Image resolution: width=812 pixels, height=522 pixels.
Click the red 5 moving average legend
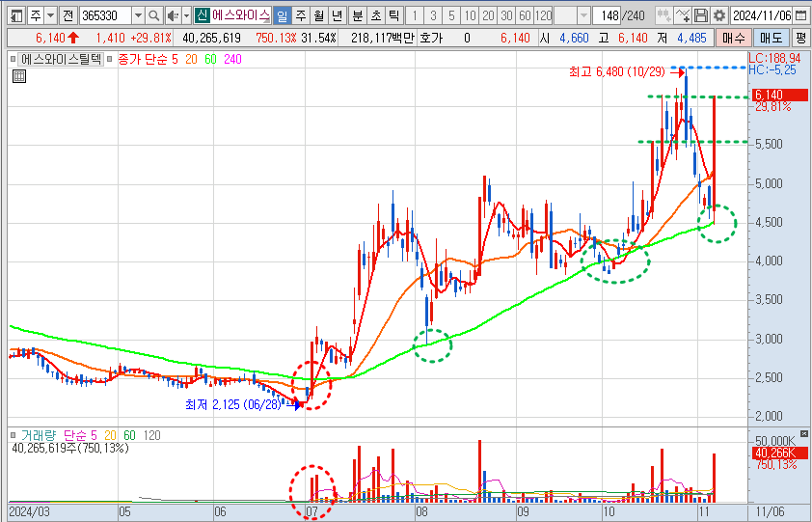coord(176,59)
